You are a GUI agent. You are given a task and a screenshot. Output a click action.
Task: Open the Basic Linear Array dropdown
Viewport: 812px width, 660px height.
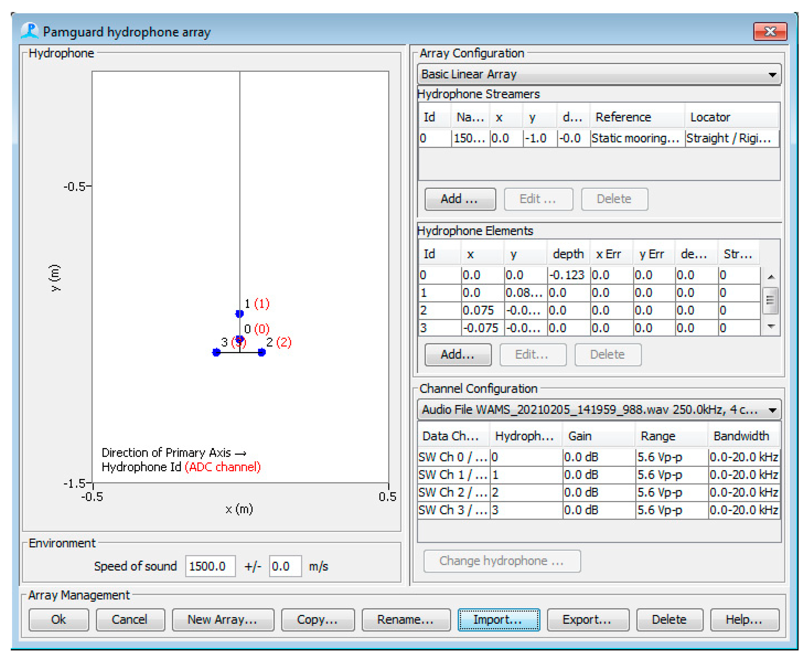[599, 74]
